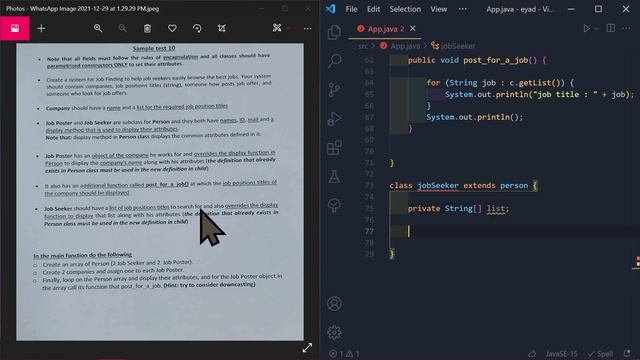Image resolution: width=640 pixels, height=360 pixels.
Task: Toggle Photos fullscreen with diagonal arrows
Action: [x=307, y=348]
